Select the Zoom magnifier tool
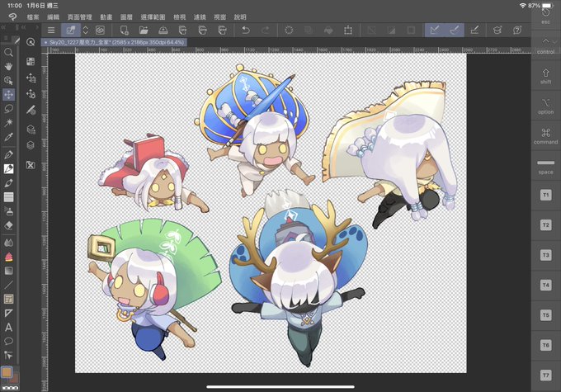Image resolution: width=561 pixels, height=392 pixels. pos(8,53)
